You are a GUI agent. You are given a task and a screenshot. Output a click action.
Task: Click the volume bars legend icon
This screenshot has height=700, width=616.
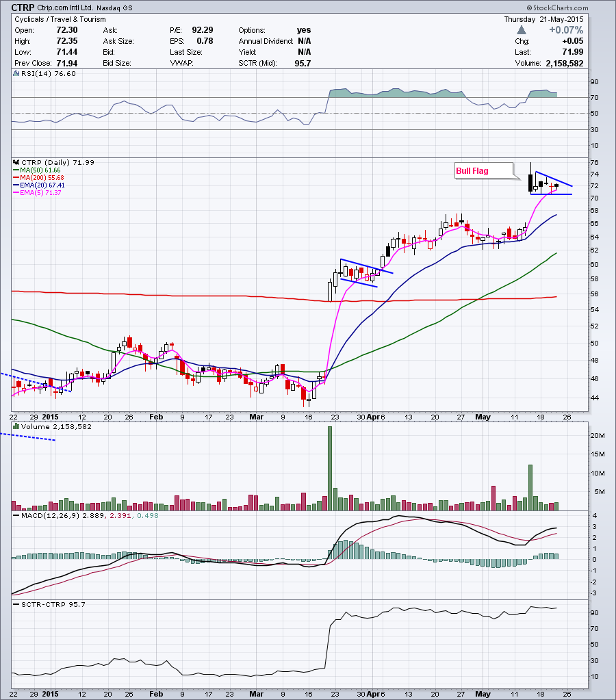pos(16,426)
